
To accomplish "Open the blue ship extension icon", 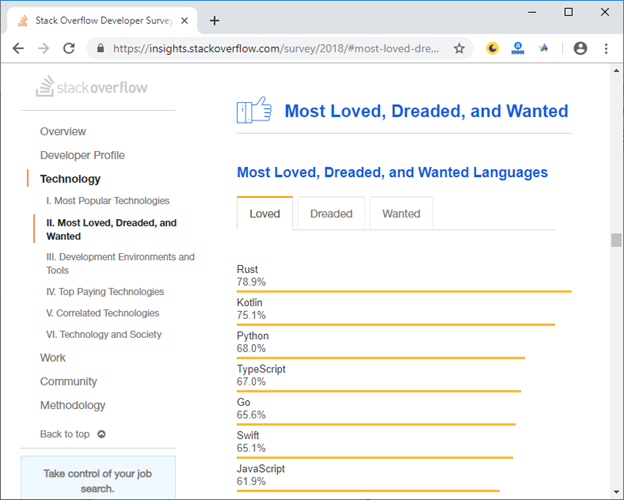I will [518, 49].
